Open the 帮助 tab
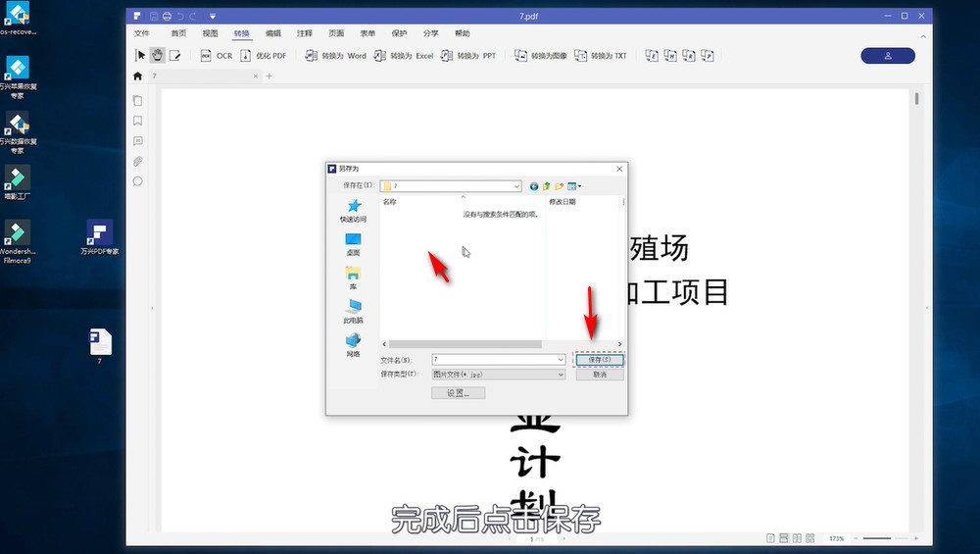Image resolution: width=980 pixels, height=554 pixels. [x=462, y=33]
